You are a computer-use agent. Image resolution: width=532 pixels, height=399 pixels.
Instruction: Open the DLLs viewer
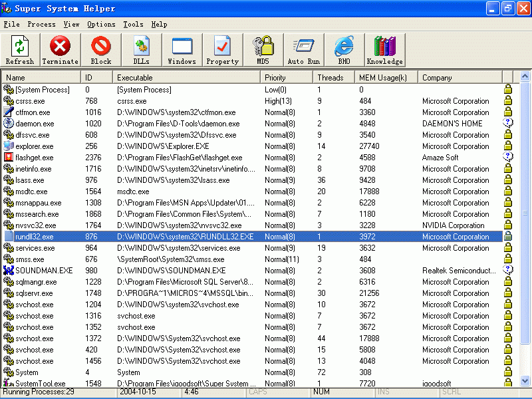point(142,50)
